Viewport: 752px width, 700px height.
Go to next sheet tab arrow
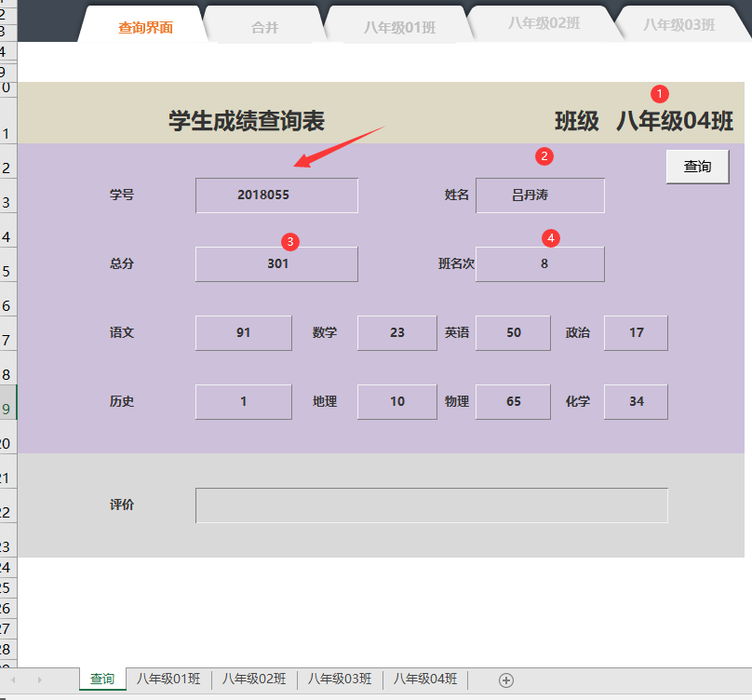click(39, 680)
